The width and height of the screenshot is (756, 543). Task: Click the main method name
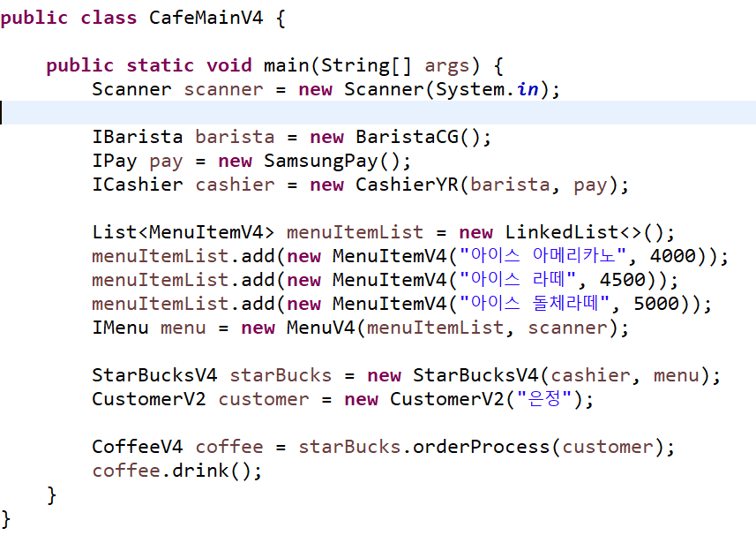point(286,65)
